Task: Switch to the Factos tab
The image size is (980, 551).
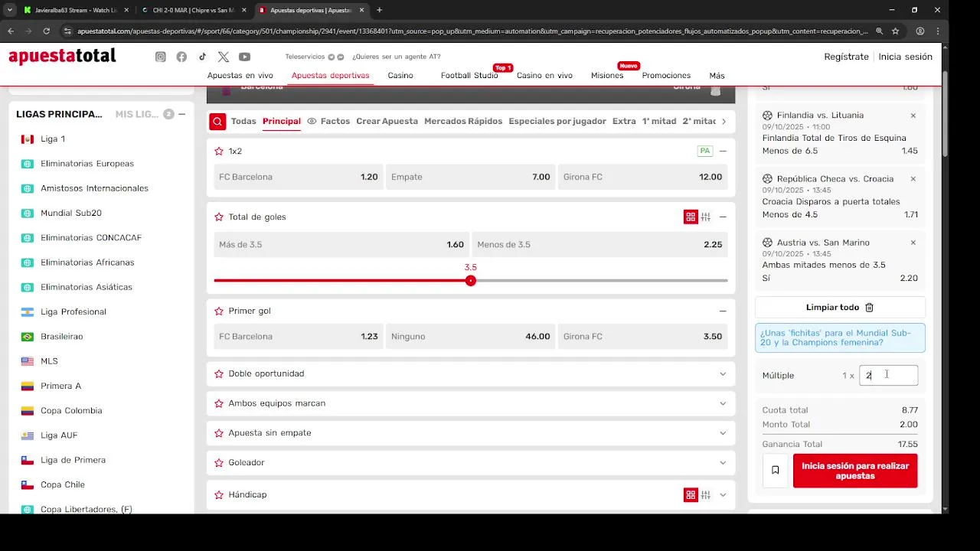Action: pos(328,121)
